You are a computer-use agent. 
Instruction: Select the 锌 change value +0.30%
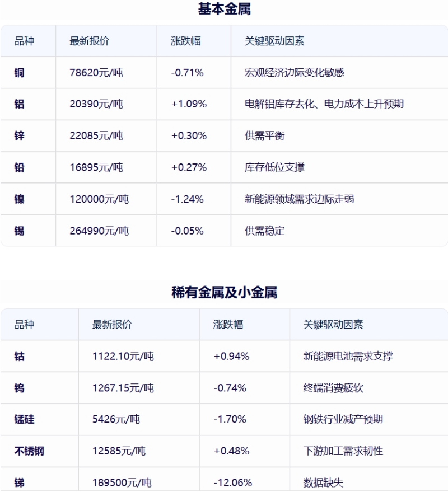coord(189,136)
